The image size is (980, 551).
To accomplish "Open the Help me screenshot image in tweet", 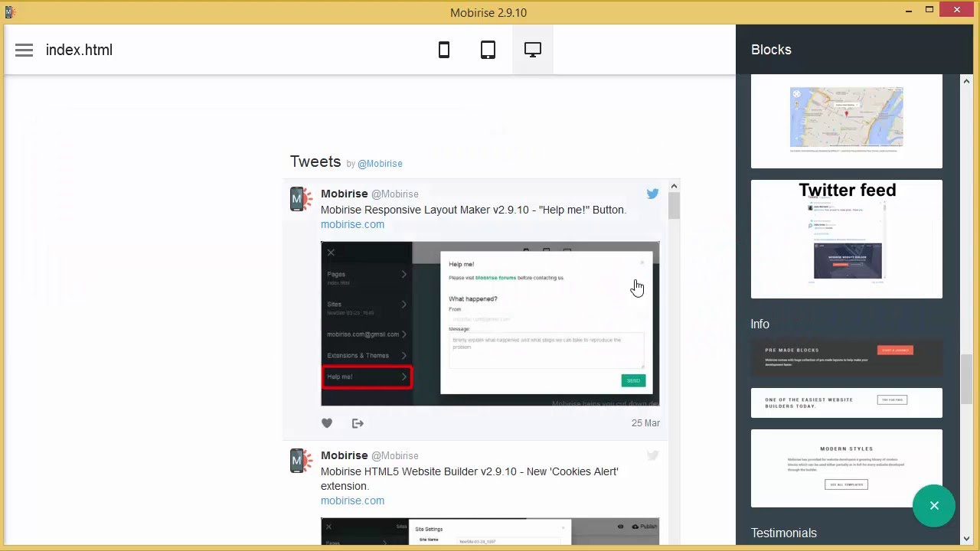I will pyautogui.click(x=490, y=324).
